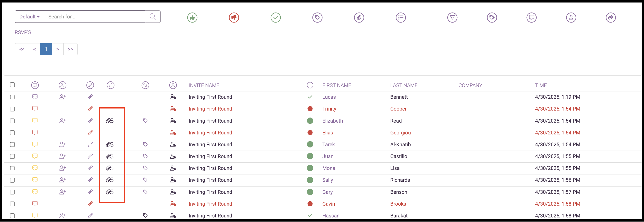Click the tag icon in the top toolbar
644x222 pixels.
pyautogui.click(x=317, y=18)
